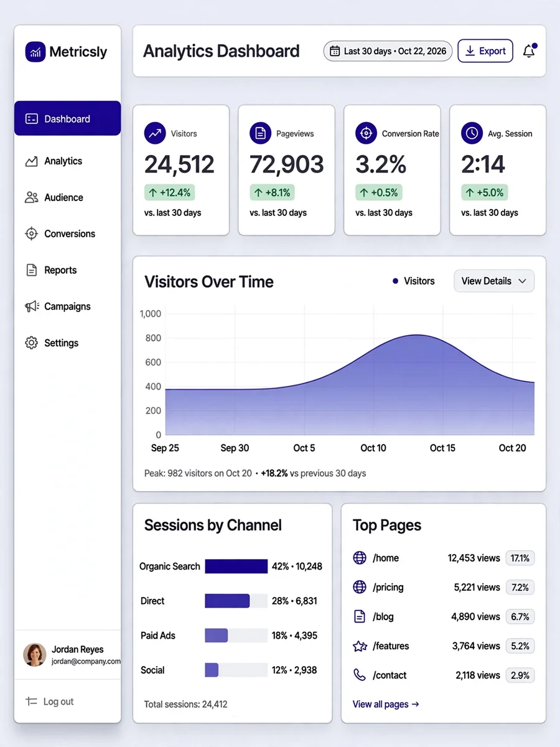Click the people icon for Audience
Screen dimensions: 560x747
pyautogui.click(x=32, y=197)
